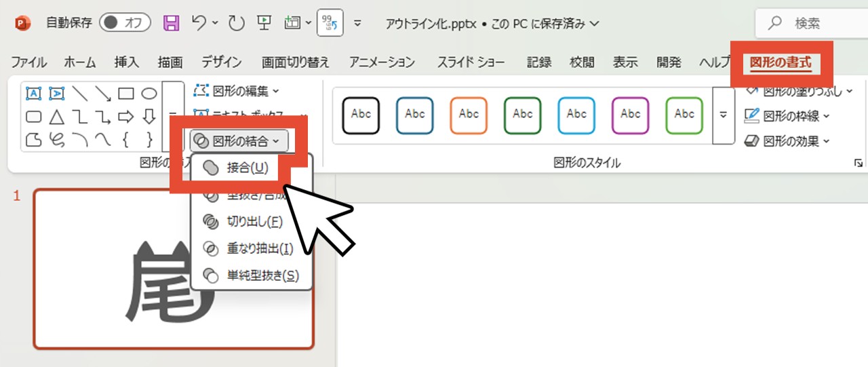Apply the dark green outline Abc style
Viewport: 868px width, 367px height.
[x=522, y=115]
